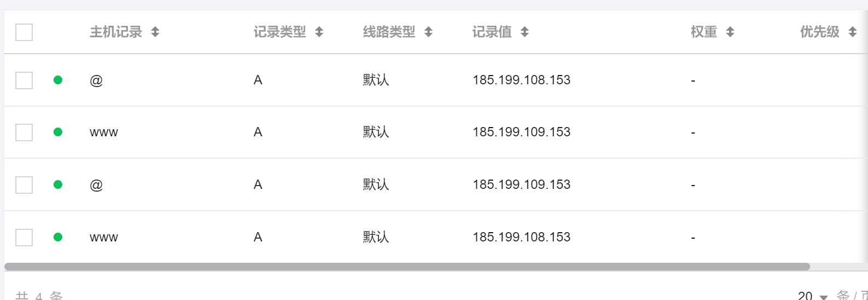Click sort arrows beside 权重 header
The height and width of the screenshot is (300, 868).
[x=730, y=32]
